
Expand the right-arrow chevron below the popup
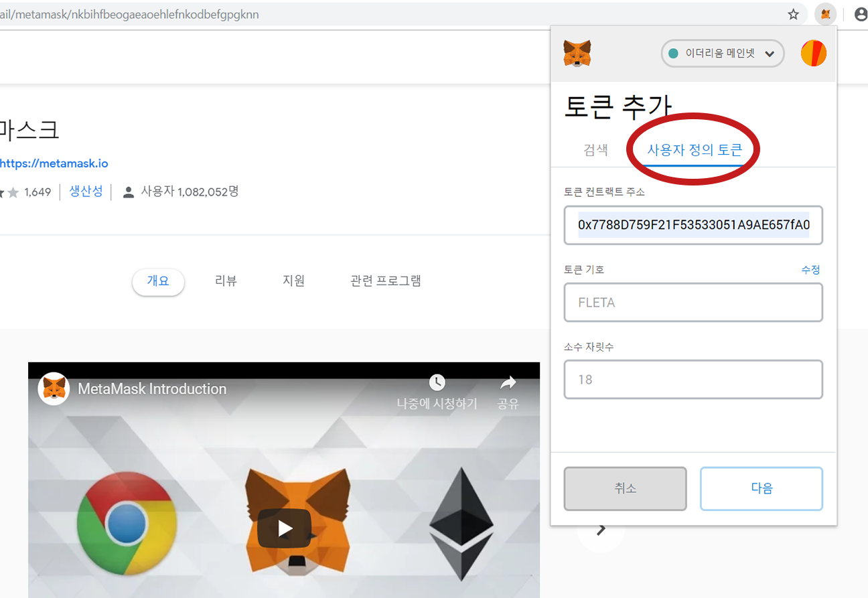click(601, 528)
